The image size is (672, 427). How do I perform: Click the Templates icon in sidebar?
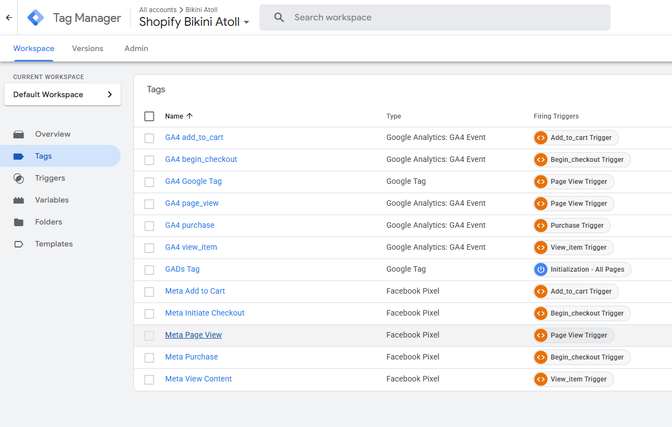click(x=18, y=244)
